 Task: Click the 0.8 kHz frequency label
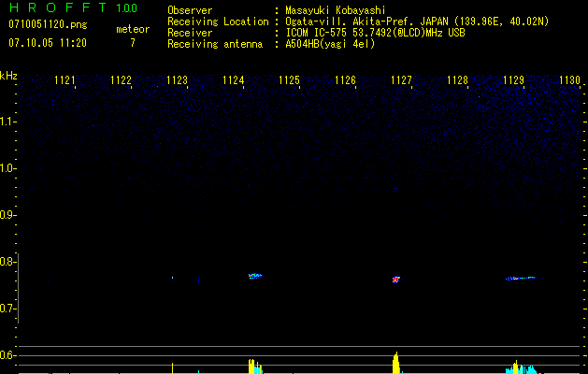pos(7,262)
